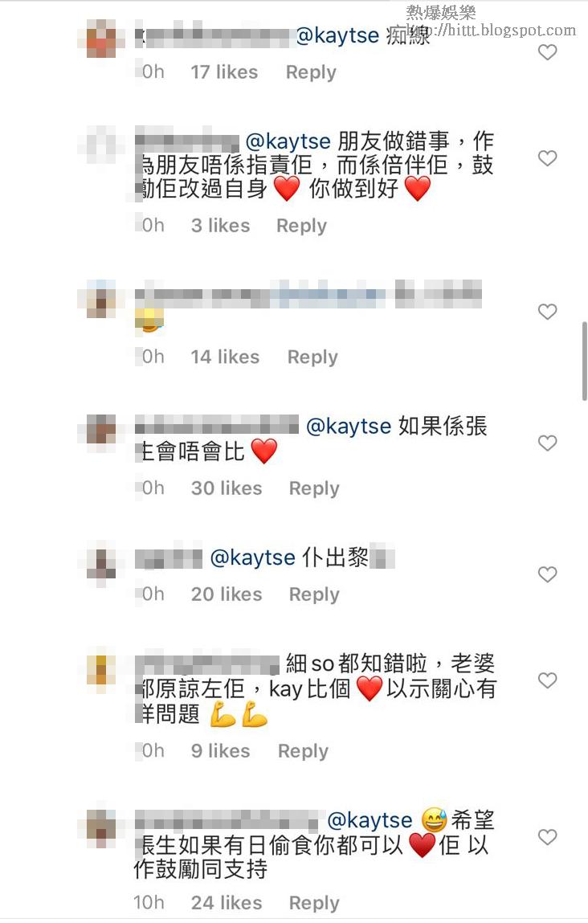Like the bottom comment with 24 likes
This screenshot has width=588, height=923.
click(x=547, y=836)
